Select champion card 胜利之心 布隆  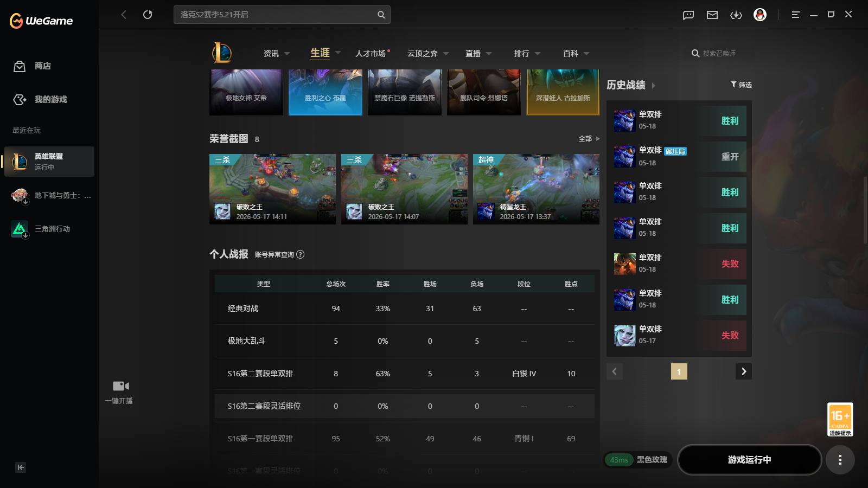pos(325,92)
